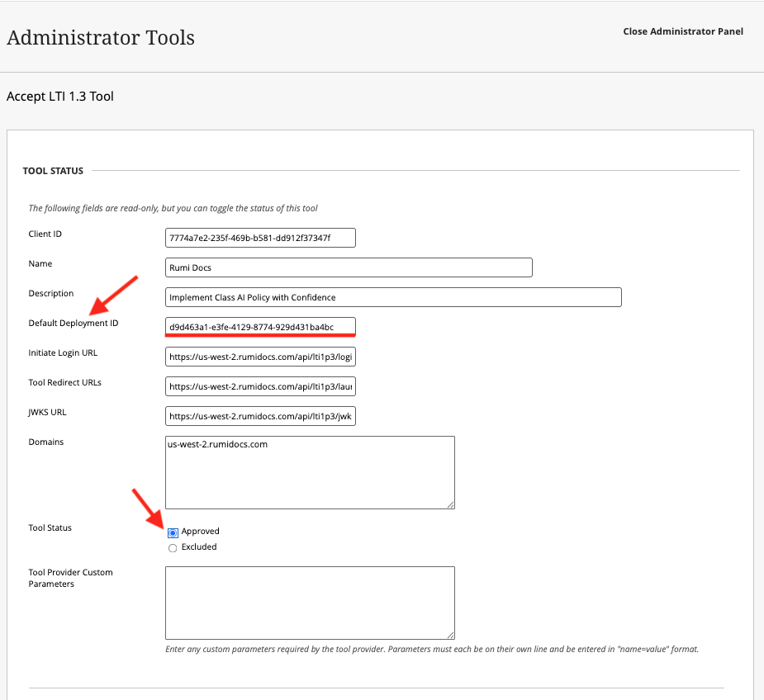Screen dimensions: 764x700
Task: Click the JWKS URL label
Action: tap(47, 412)
